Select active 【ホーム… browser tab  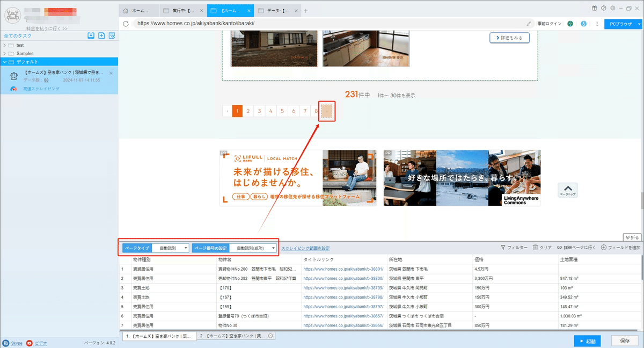coord(230,10)
